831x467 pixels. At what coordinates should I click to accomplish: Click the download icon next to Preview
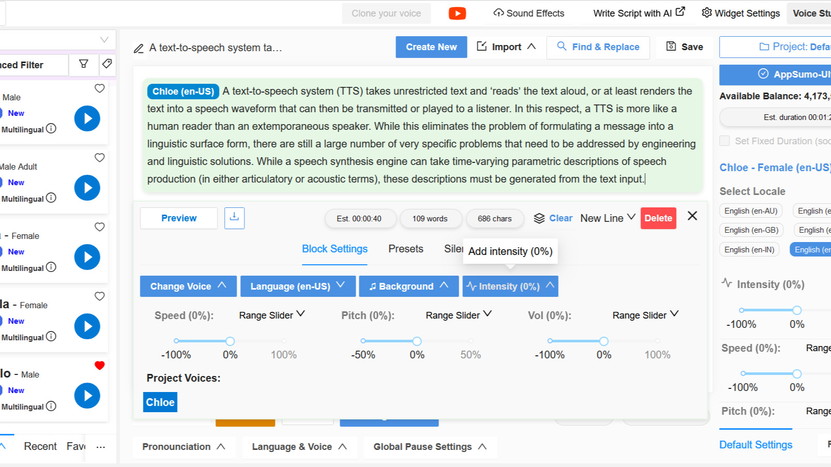pyautogui.click(x=234, y=217)
